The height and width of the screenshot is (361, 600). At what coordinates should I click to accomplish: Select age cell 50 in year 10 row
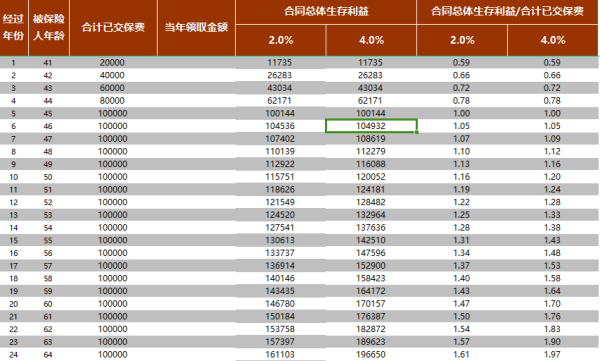tap(48, 177)
